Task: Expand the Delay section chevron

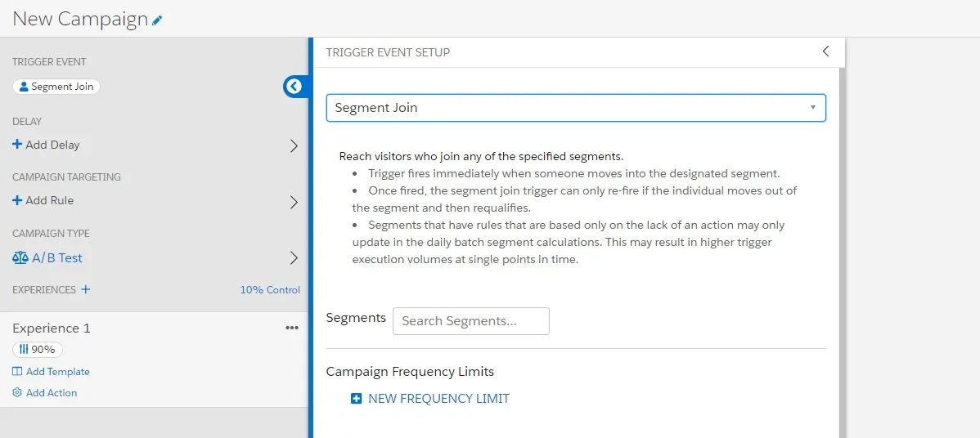Action: [x=294, y=145]
